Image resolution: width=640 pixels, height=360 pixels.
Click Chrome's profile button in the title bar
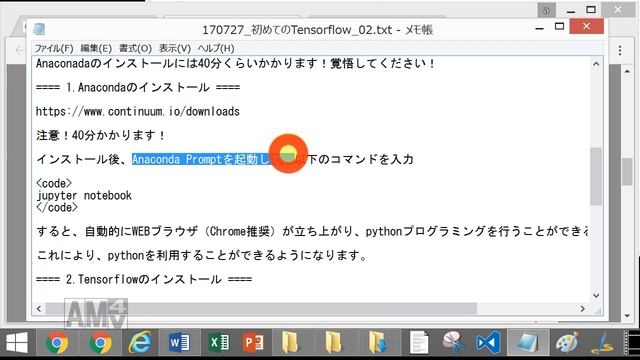pyautogui.click(x=546, y=11)
